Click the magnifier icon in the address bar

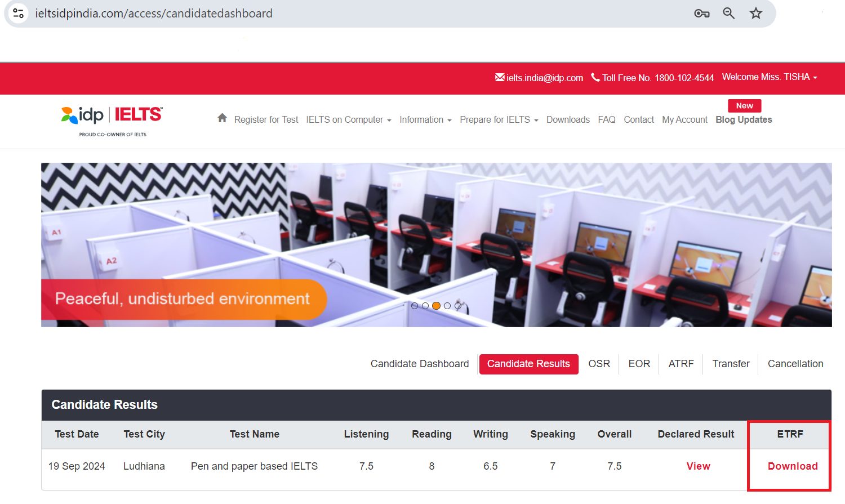tap(728, 13)
